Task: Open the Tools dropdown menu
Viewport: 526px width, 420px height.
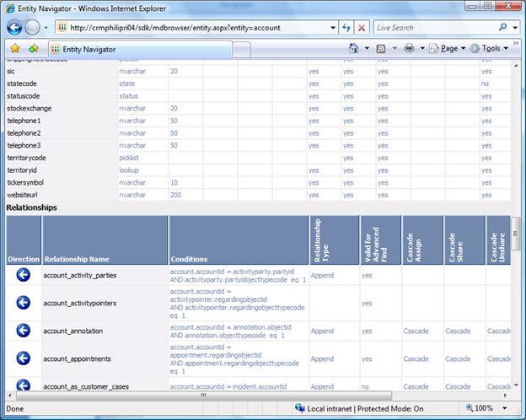Action: click(489, 49)
